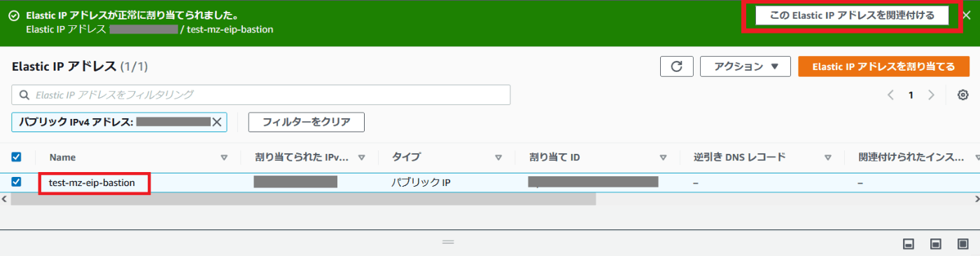
Task: Sort by 割り当て ID column
Action: pos(663,157)
